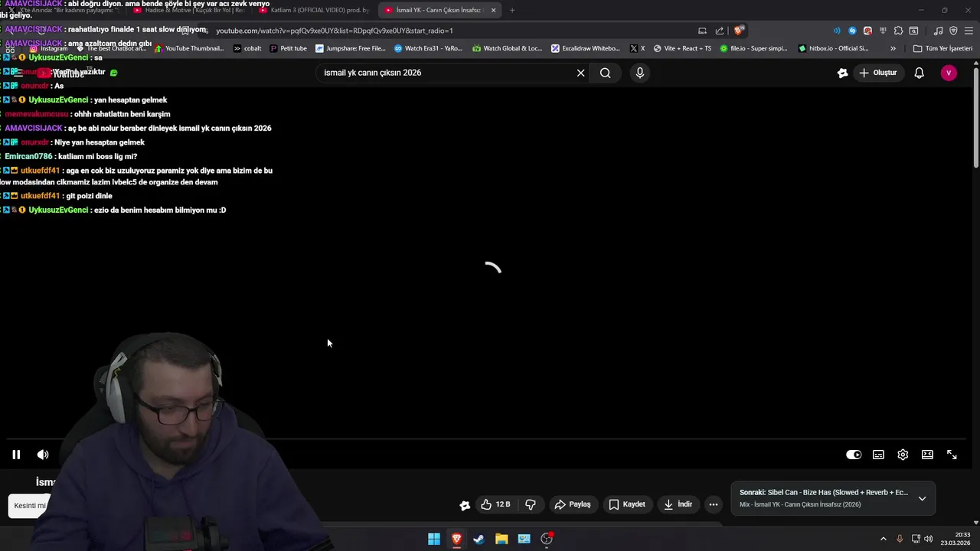Pause the video with the player pause button
Image resolution: width=980 pixels, height=551 pixels.
pyautogui.click(x=16, y=455)
